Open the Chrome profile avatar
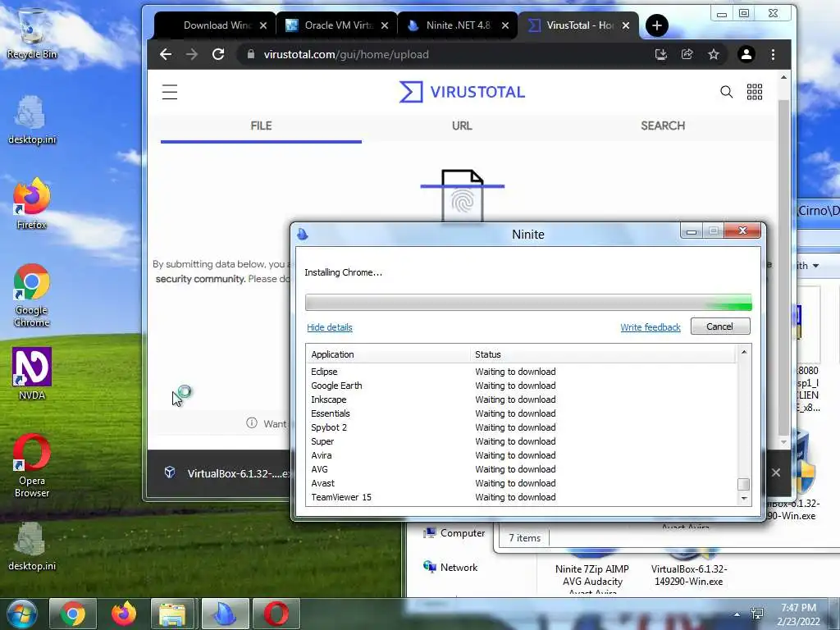This screenshot has width=840, height=630. [746, 54]
